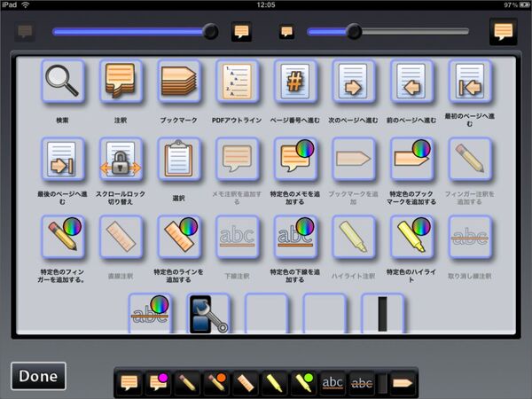532x399 pixels.
Task: Select the 前のページへ進む arrow icon
Action: click(411, 81)
